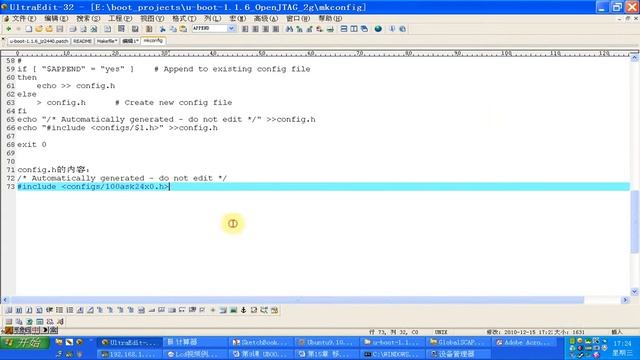Open the 文件(F) menu
Viewport: 640px width, 360px height.
click(x=24, y=18)
